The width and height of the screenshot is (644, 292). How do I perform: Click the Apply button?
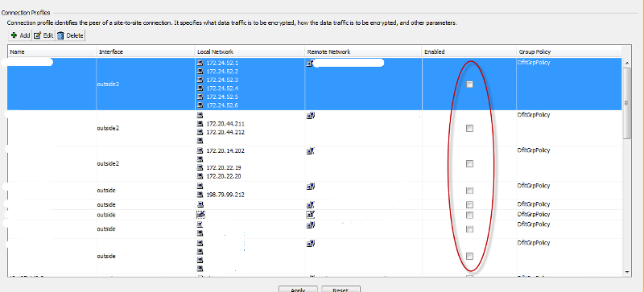[298, 289]
